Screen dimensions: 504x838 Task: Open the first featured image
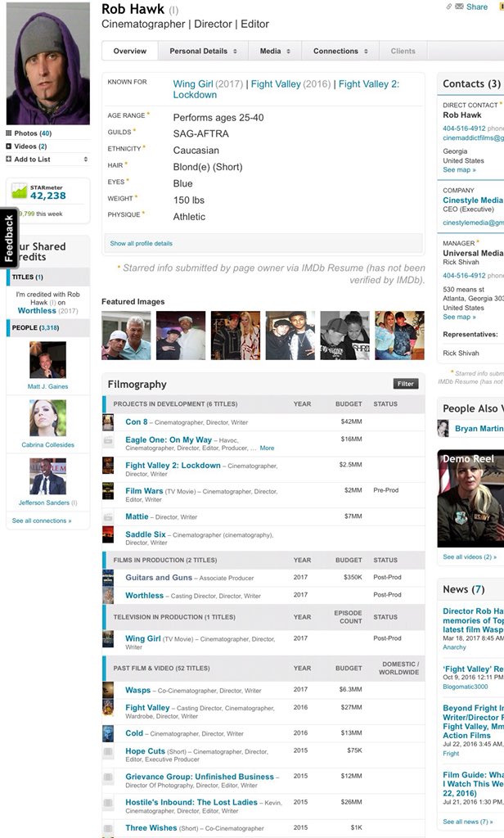pos(126,336)
